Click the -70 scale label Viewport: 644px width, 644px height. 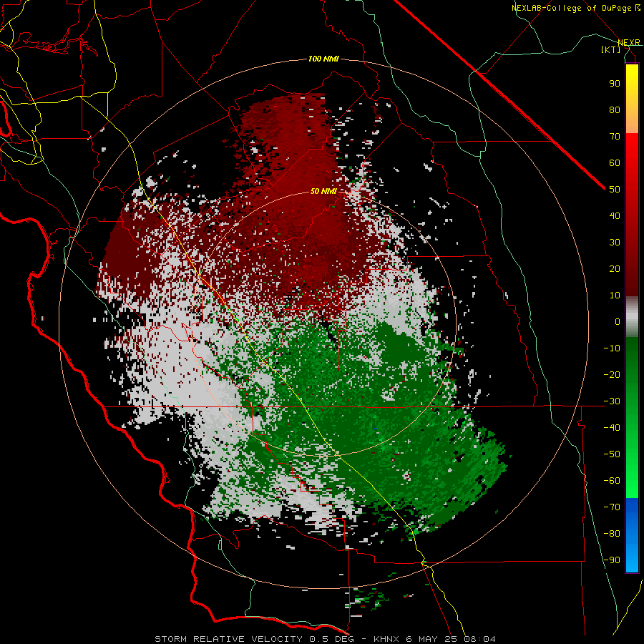click(612, 507)
